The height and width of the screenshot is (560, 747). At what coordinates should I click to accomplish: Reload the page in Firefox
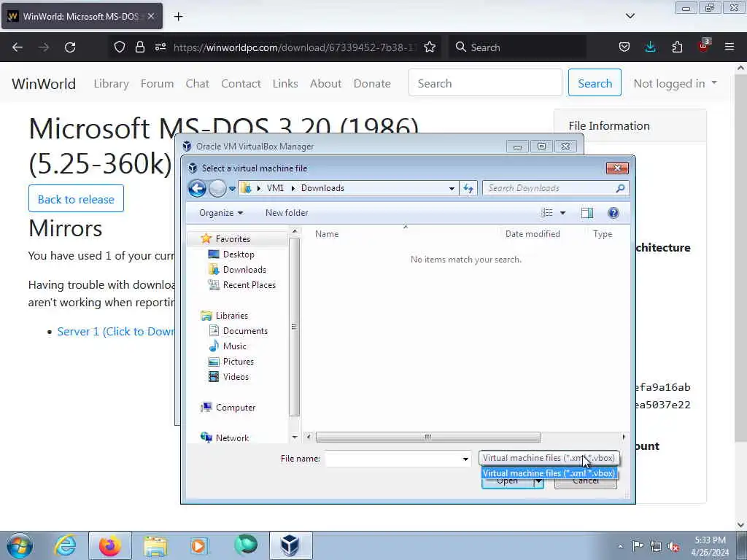tap(70, 47)
